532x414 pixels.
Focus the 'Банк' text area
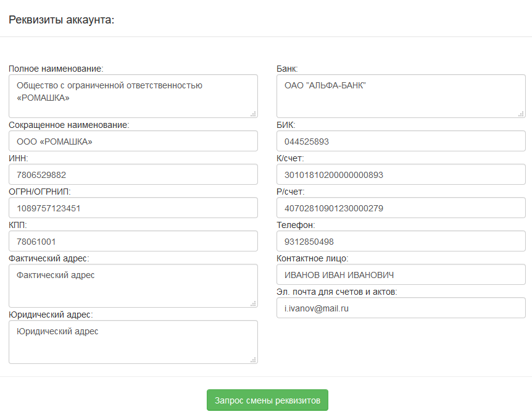(x=401, y=96)
